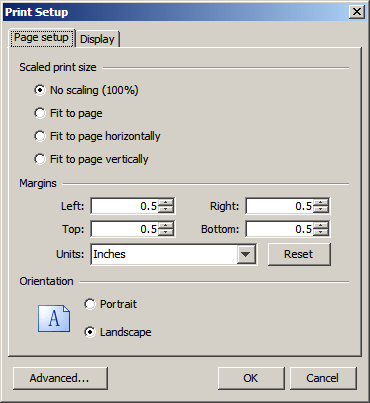Switch to the Display tab

click(x=97, y=39)
